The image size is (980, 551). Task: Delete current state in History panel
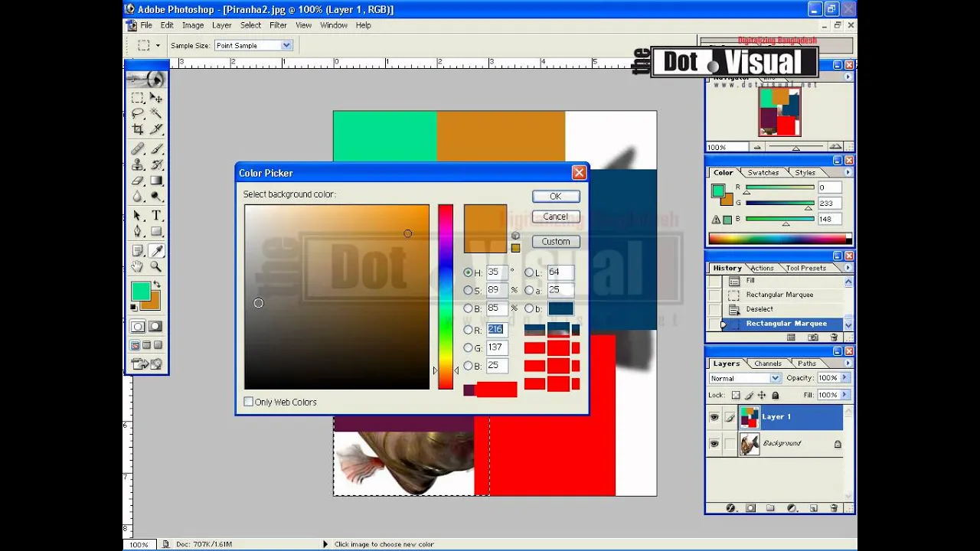coord(834,337)
